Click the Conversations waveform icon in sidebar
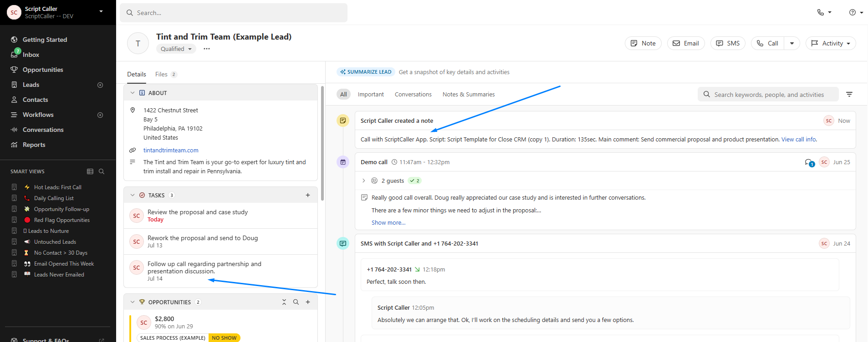The width and height of the screenshot is (868, 342). click(14, 130)
